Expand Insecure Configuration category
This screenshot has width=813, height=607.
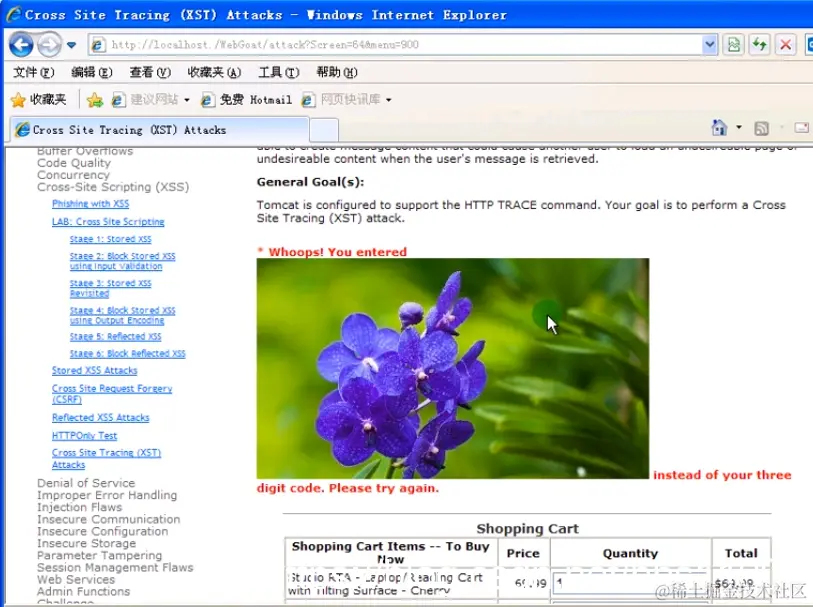[103, 531]
